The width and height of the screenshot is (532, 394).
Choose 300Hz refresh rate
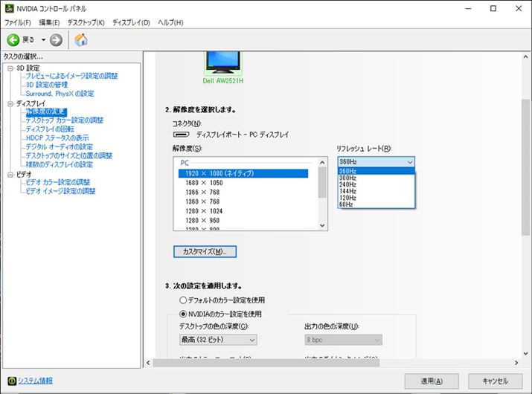click(x=376, y=178)
